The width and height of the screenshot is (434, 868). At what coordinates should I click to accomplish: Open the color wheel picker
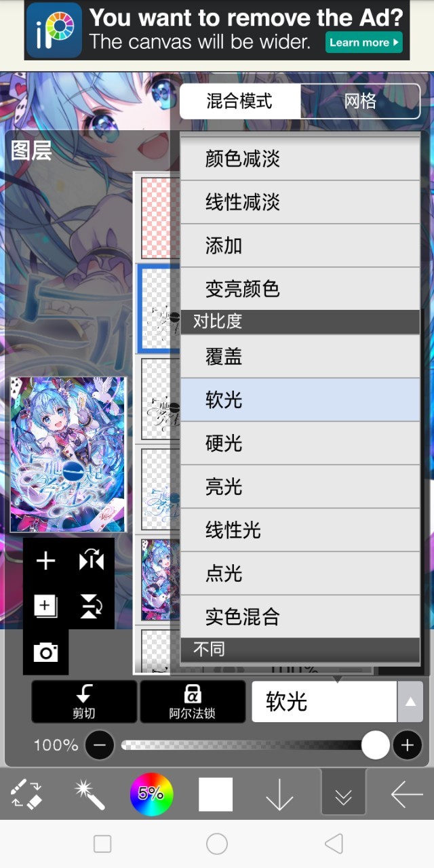point(152,794)
